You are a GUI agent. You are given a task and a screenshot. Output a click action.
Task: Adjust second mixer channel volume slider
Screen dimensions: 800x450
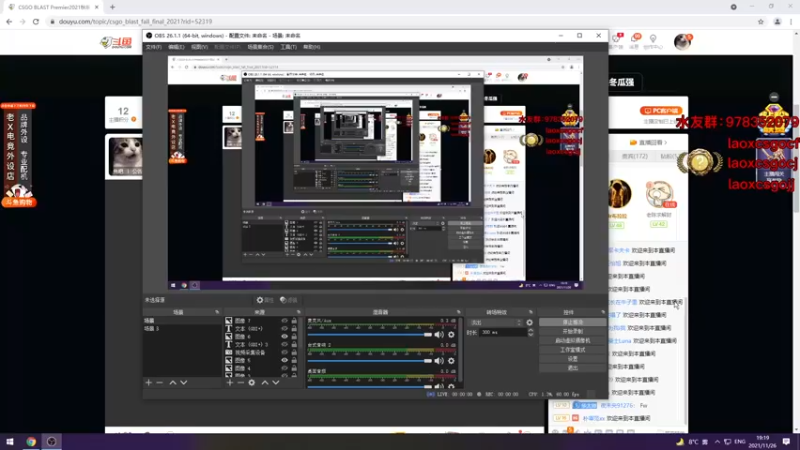(x=369, y=361)
